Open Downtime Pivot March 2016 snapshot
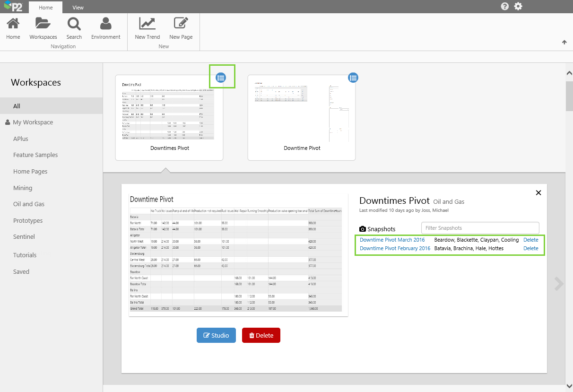Image resolution: width=573 pixels, height=392 pixels. [x=392, y=240]
